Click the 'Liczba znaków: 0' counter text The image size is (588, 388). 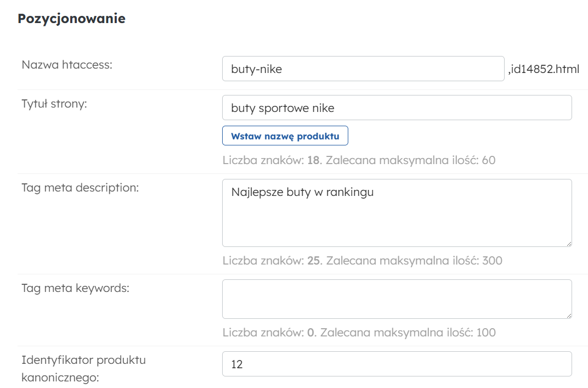[268, 333]
